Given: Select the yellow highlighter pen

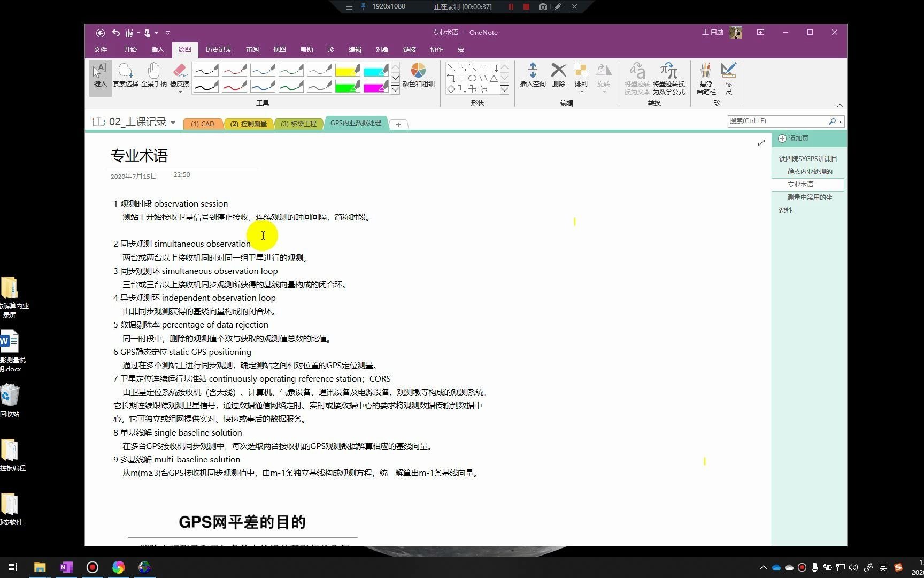Looking at the screenshot, I should (348, 70).
